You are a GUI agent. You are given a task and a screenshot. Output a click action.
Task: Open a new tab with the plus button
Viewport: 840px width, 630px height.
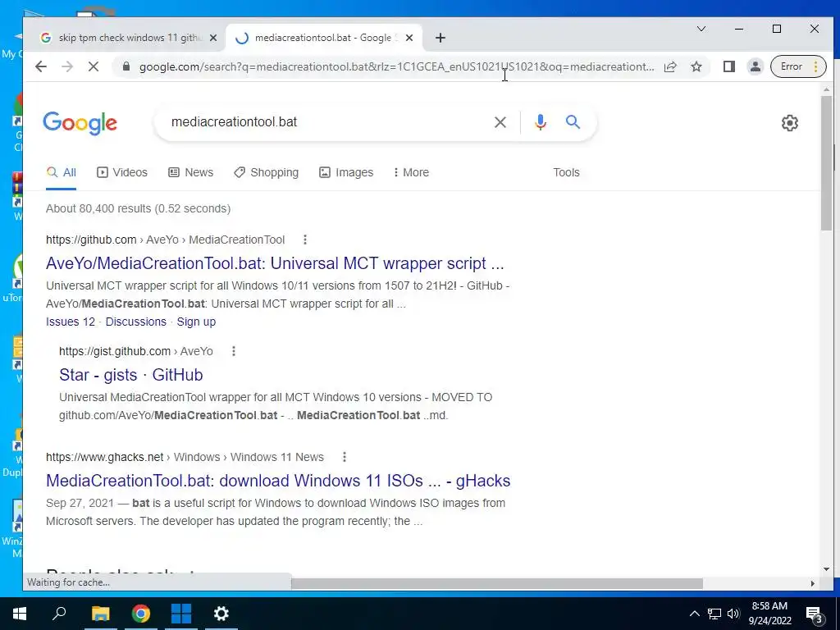(441, 38)
